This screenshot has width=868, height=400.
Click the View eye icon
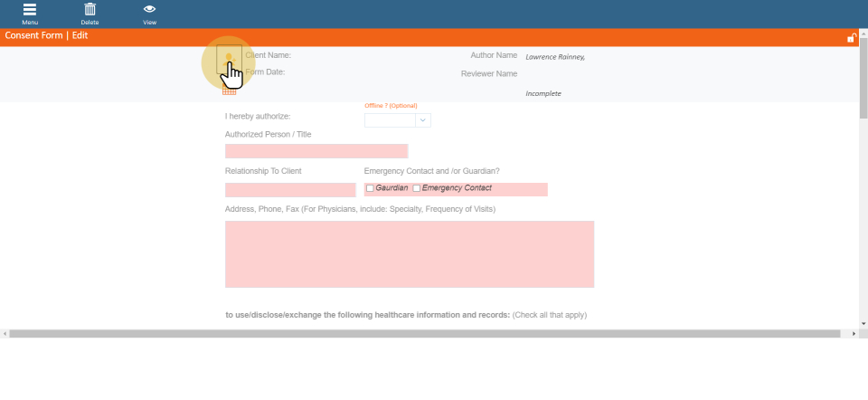click(149, 10)
